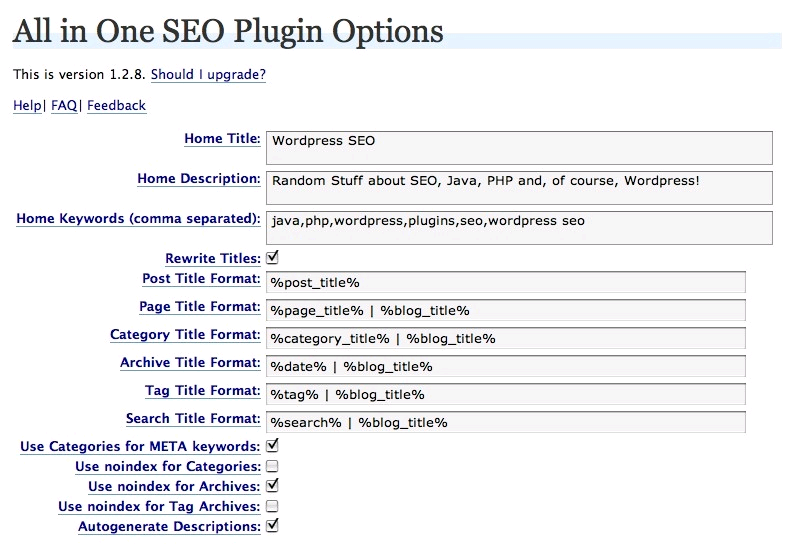The width and height of the screenshot is (796, 558).
Task: Open the Should I upgrade? link
Action: pyautogui.click(x=208, y=74)
